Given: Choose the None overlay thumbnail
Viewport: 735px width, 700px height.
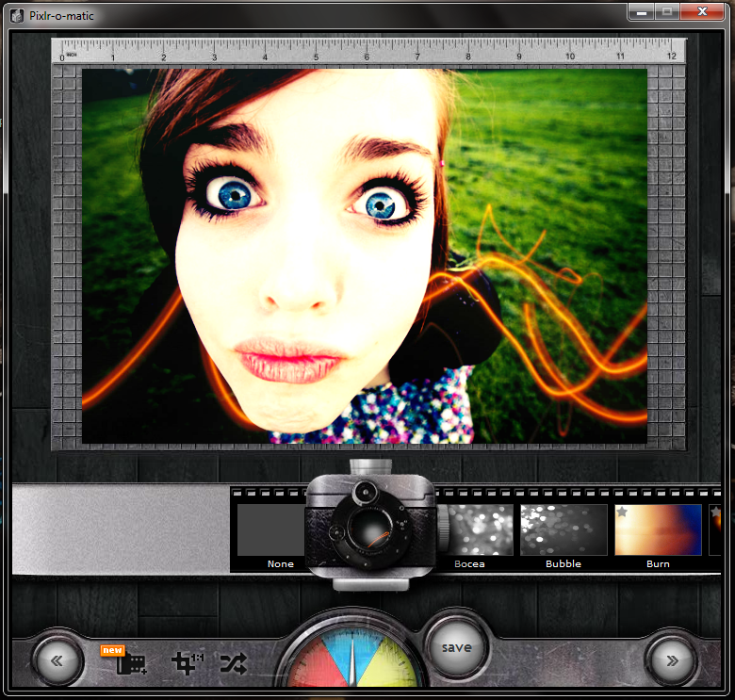Looking at the screenshot, I should coord(271,529).
